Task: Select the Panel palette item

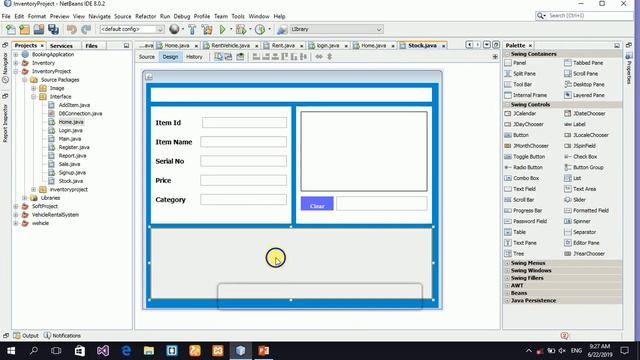Action: 516,63
